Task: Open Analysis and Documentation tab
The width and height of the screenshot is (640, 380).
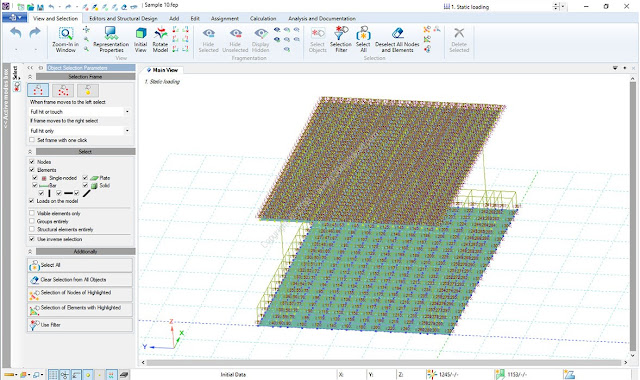Action: (x=322, y=18)
